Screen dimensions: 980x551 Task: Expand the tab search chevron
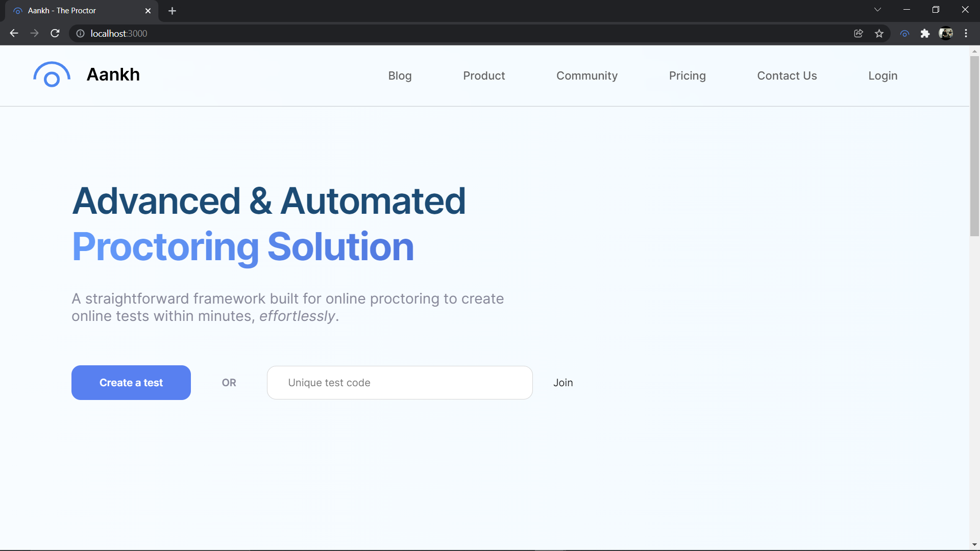[x=877, y=10]
